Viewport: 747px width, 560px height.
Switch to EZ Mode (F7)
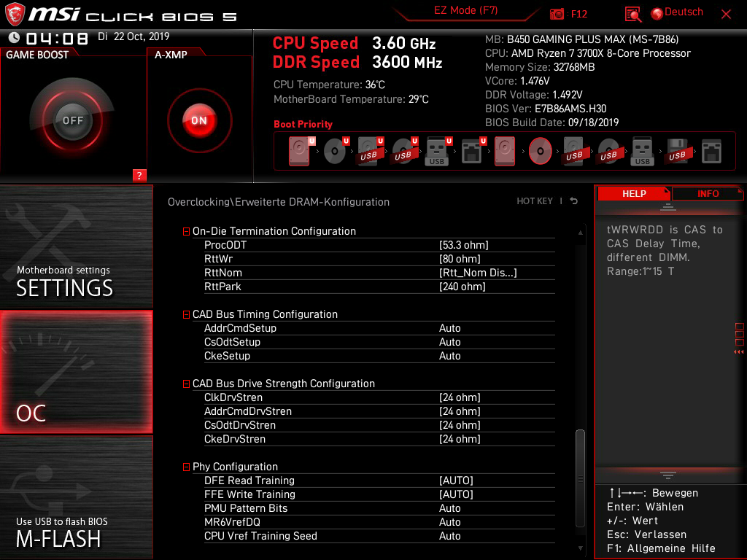pyautogui.click(x=465, y=10)
